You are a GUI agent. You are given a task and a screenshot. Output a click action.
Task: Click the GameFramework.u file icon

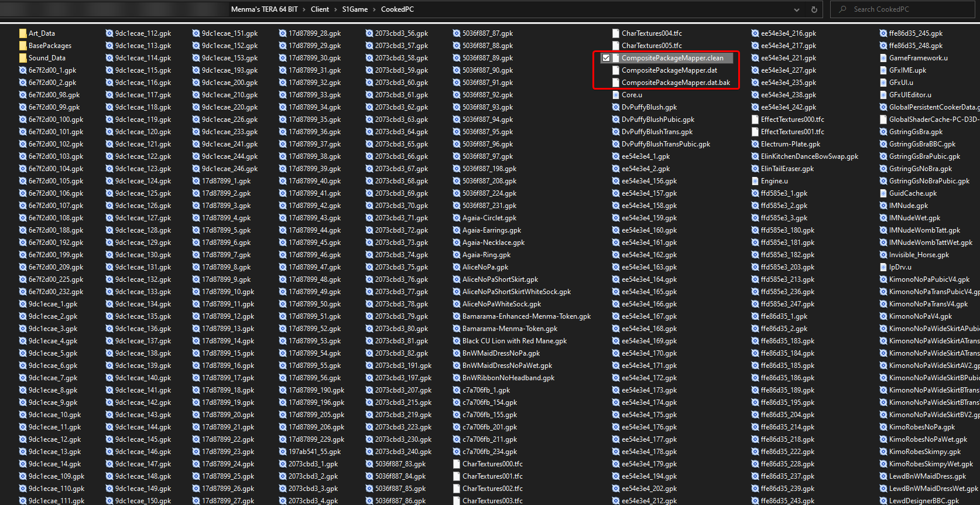pos(883,58)
